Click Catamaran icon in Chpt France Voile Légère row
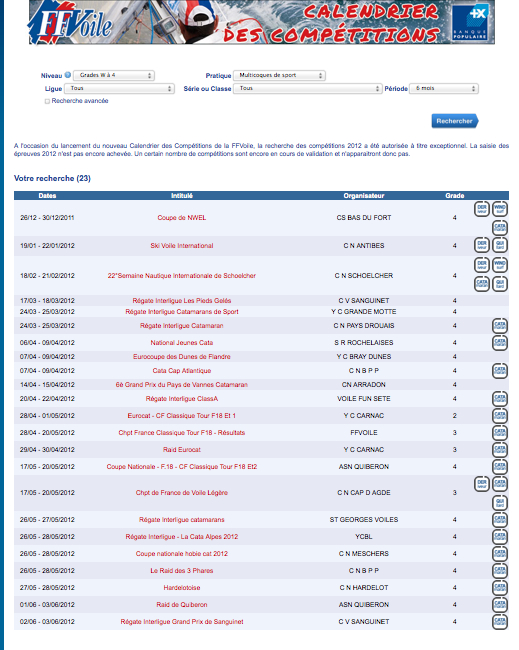Screen dimensions: 519x650 [x=500, y=484]
